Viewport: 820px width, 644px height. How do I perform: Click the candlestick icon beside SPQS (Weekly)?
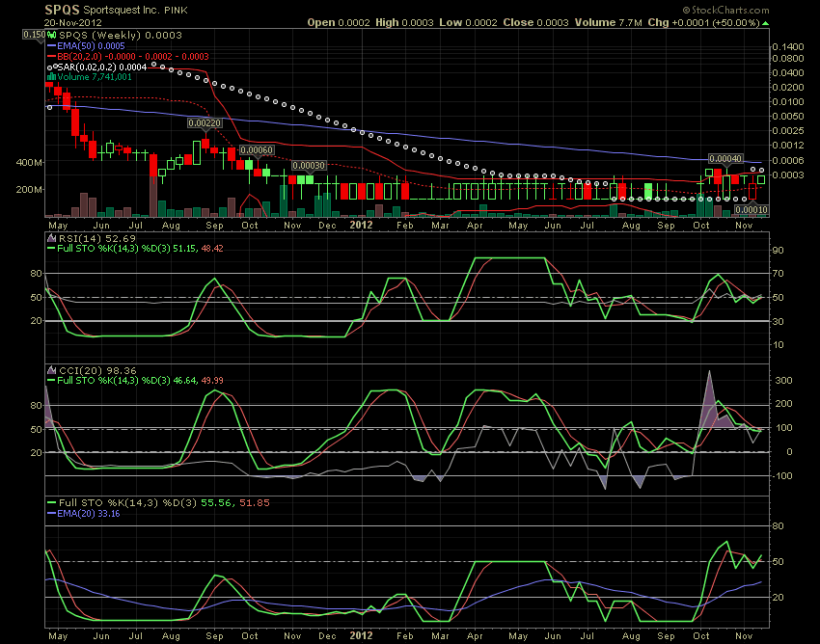[x=52, y=36]
